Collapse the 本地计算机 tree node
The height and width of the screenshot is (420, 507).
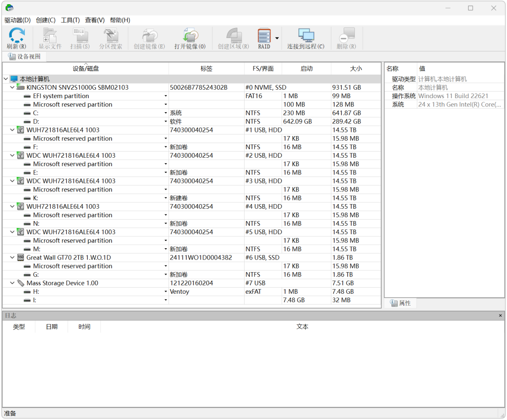point(6,79)
